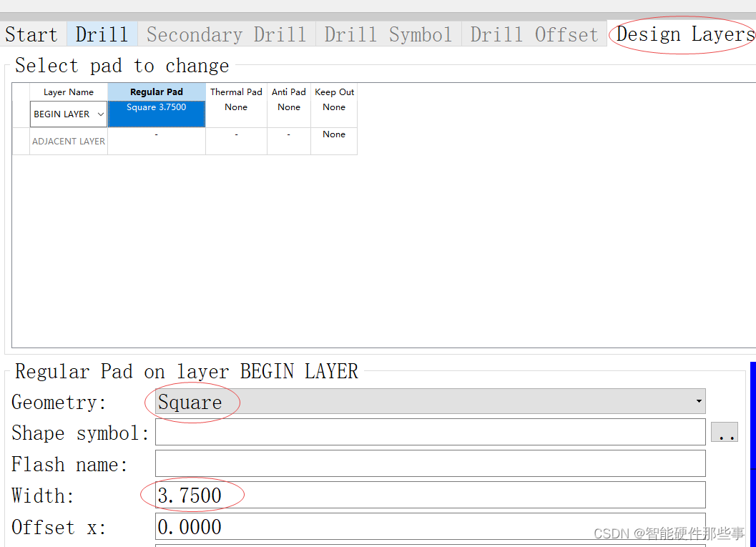Switch to the Drill Offset tab
Viewport: 756px width, 547px height.
click(x=533, y=34)
